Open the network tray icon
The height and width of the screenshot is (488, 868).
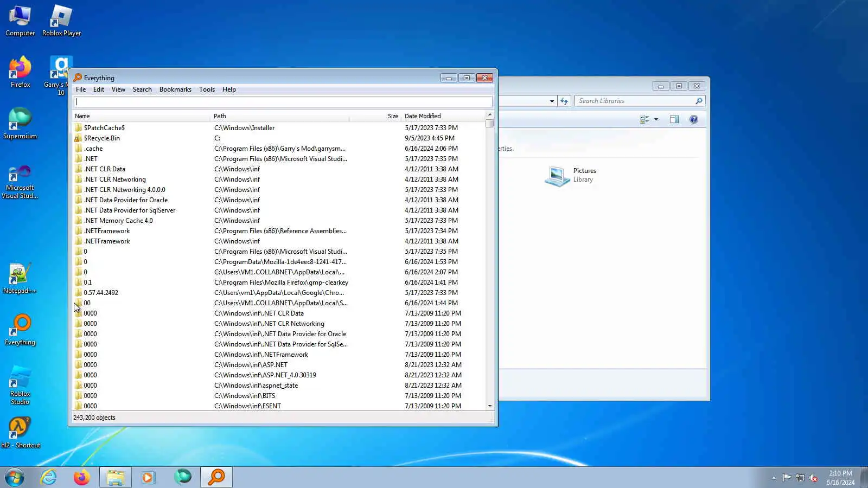pos(800,478)
